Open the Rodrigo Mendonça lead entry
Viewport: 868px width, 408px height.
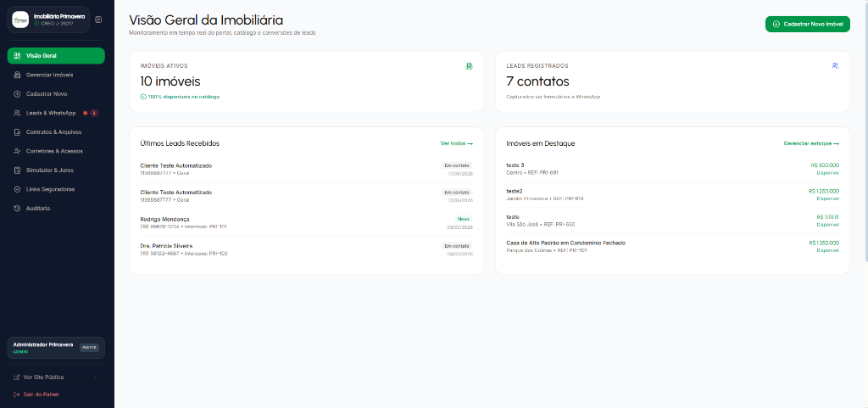[306, 222]
